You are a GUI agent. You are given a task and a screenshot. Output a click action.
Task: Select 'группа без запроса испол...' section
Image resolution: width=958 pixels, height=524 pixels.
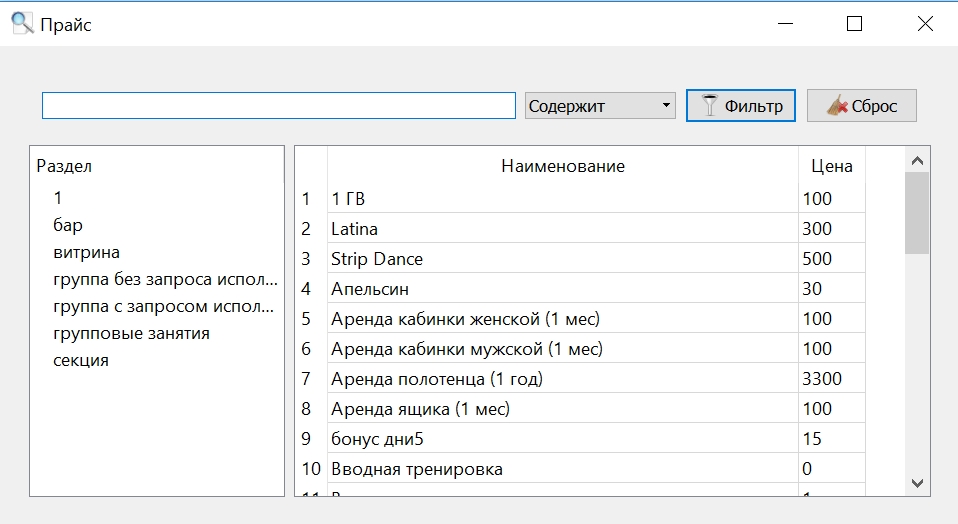165,279
